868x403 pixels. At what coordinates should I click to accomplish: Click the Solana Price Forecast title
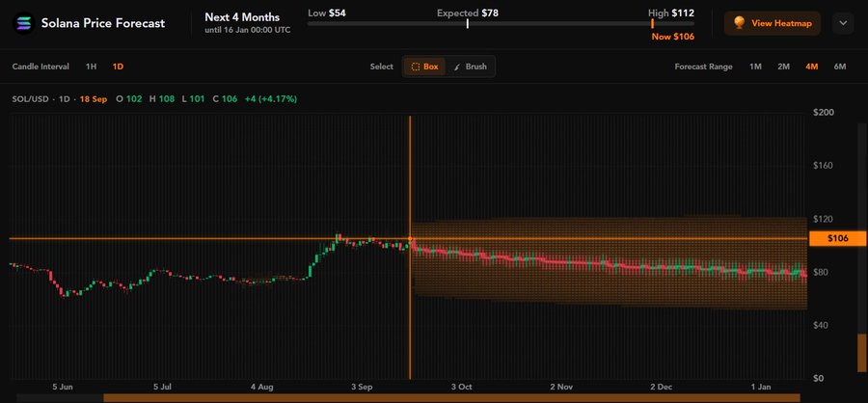pos(103,23)
